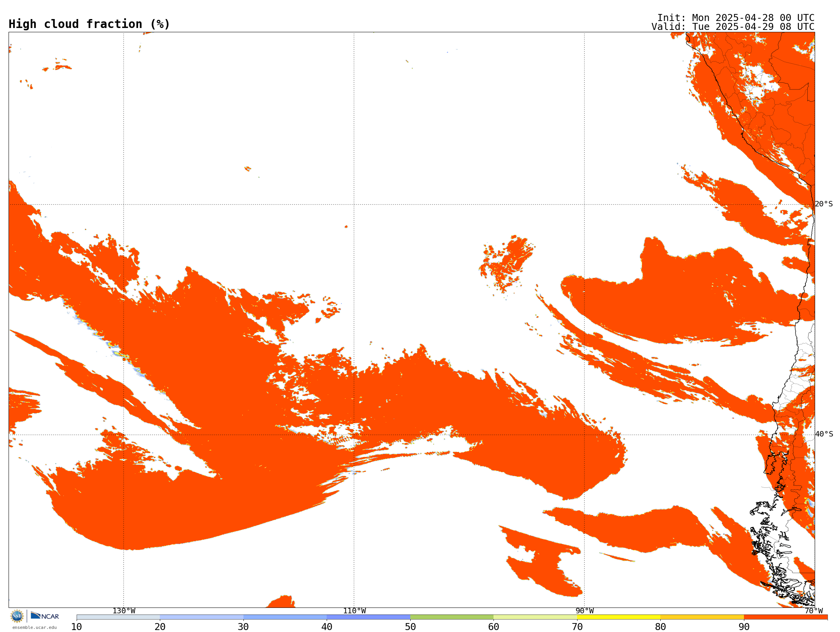Screen dimensions: 840x632
Task: Click the 90+ orange-red colorbar segment
Action: [x=786, y=617]
